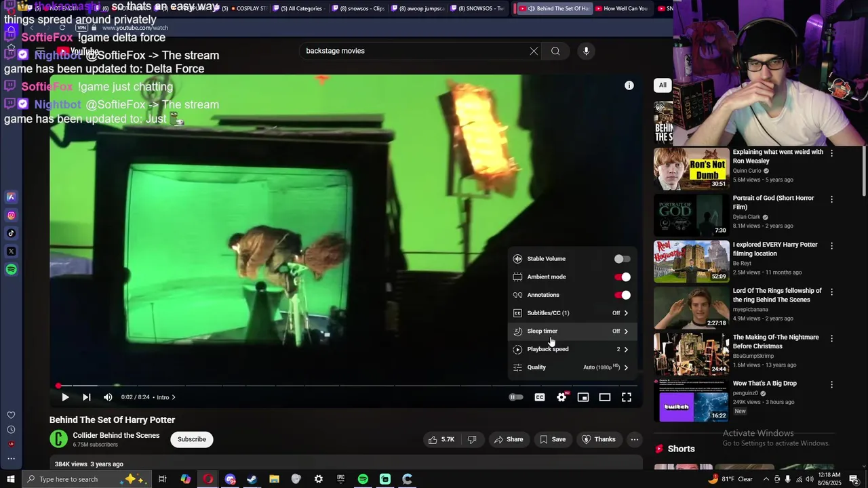This screenshot has height=488, width=868.
Task: Open options menu for Ron Weasley video
Action: coord(831,153)
